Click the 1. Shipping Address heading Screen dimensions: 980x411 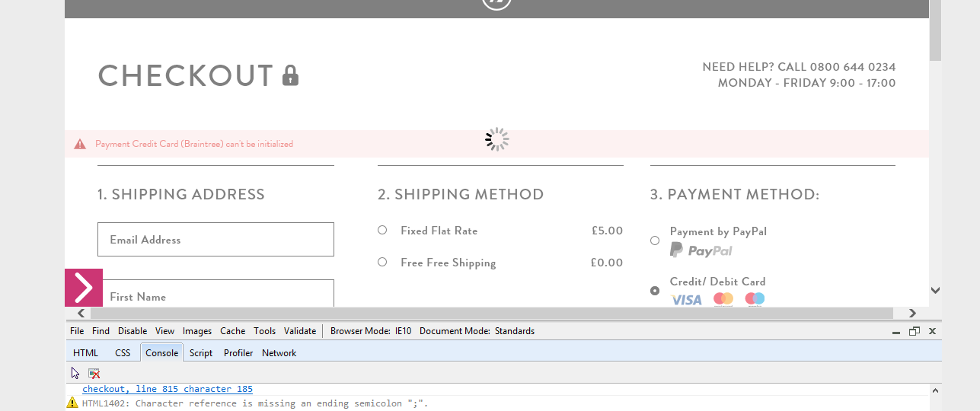coord(181,194)
